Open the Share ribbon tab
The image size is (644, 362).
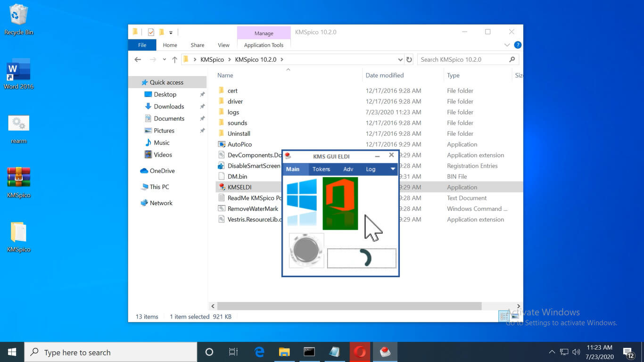point(198,45)
